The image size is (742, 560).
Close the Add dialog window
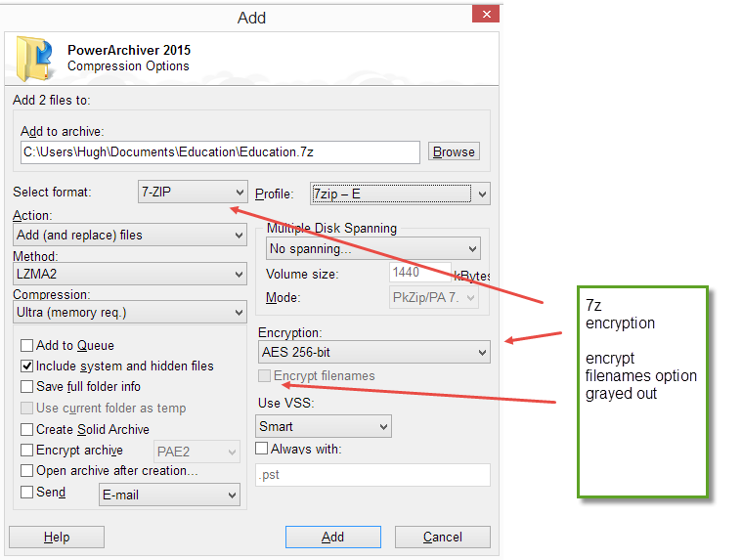486,15
